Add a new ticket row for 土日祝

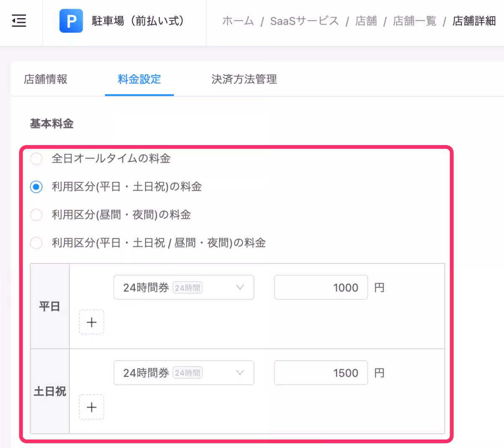(x=91, y=407)
